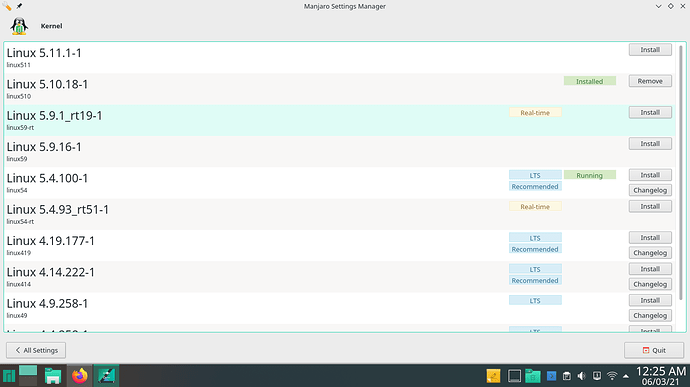Click the linux419 package name
The image size is (690, 387).
pos(18,253)
